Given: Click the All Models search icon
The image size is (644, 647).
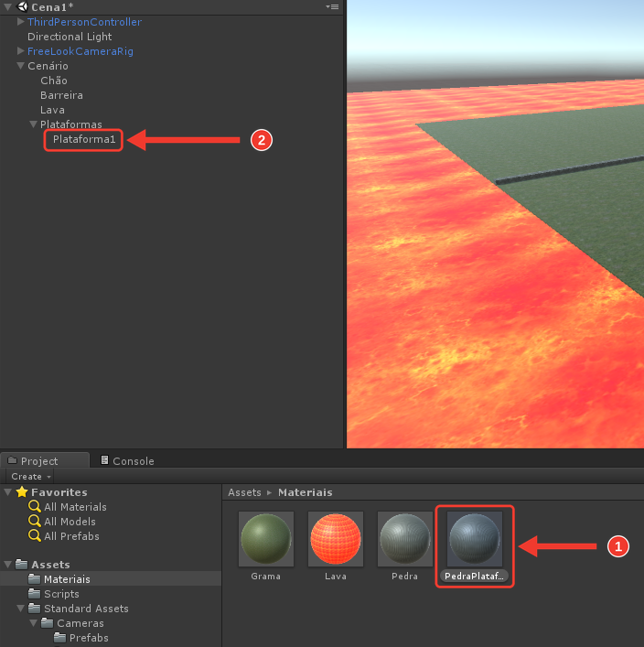Looking at the screenshot, I should coord(35,521).
